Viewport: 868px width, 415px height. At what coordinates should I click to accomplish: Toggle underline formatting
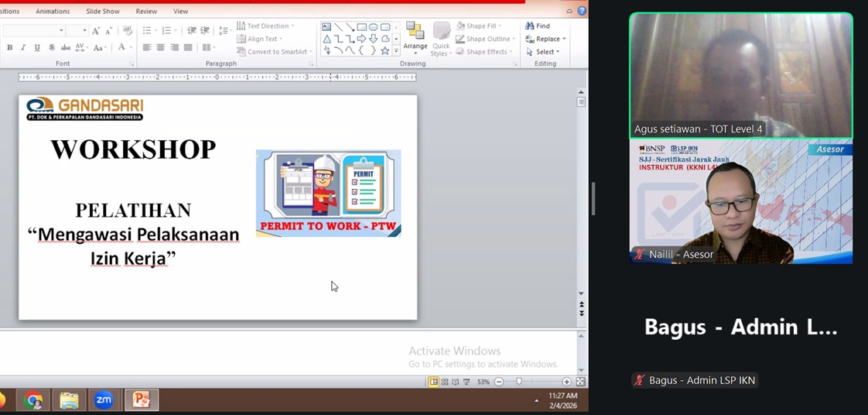(x=37, y=48)
